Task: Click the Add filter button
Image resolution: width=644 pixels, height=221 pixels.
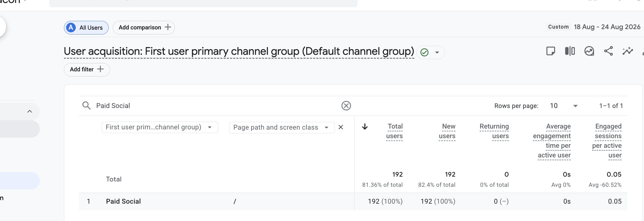Action: (x=87, y=69)
